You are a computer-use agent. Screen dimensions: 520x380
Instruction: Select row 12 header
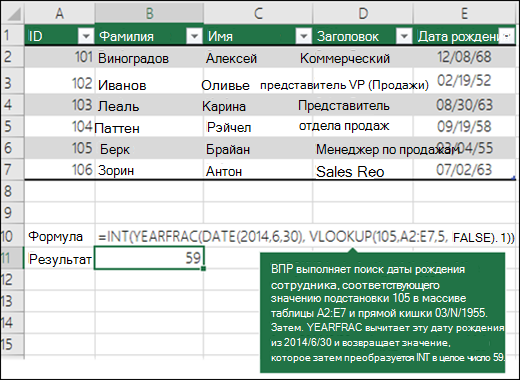(x=12, y=279)
